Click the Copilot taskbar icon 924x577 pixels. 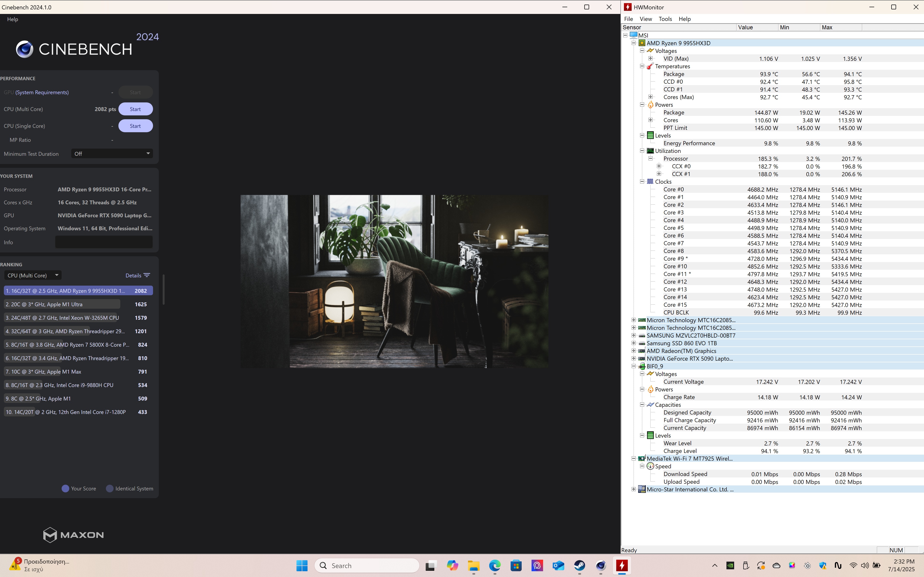click(x=452, y=565)
